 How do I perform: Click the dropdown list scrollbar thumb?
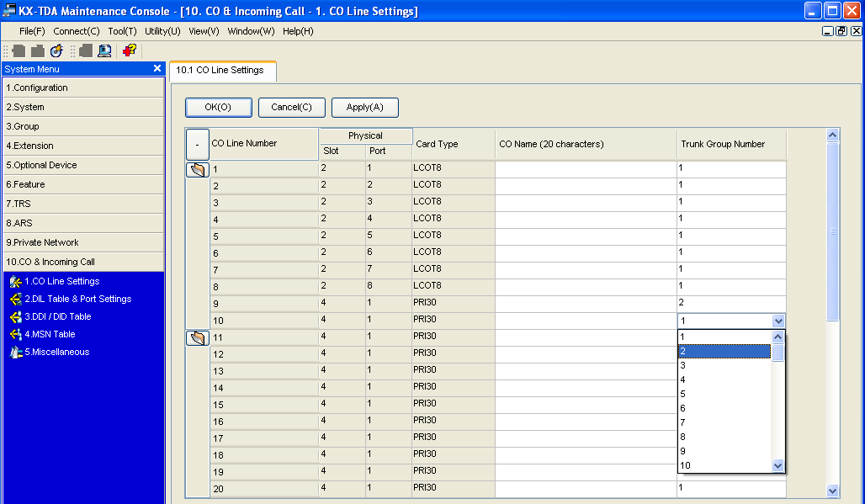point(777,353)
